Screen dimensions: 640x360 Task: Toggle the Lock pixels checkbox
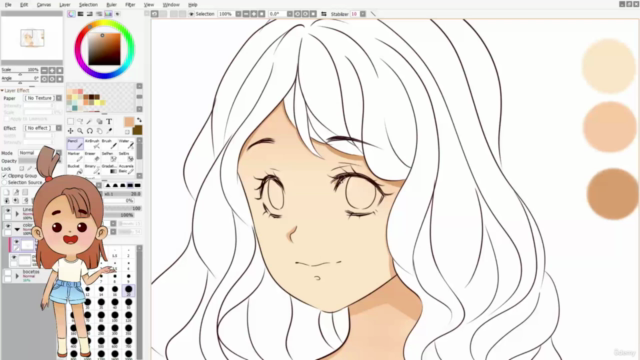point(22,169)
